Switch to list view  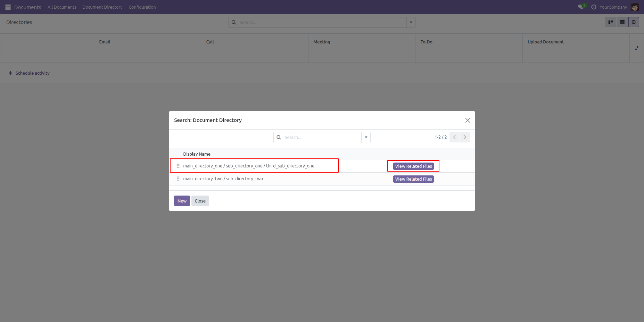tap(622, 22)
